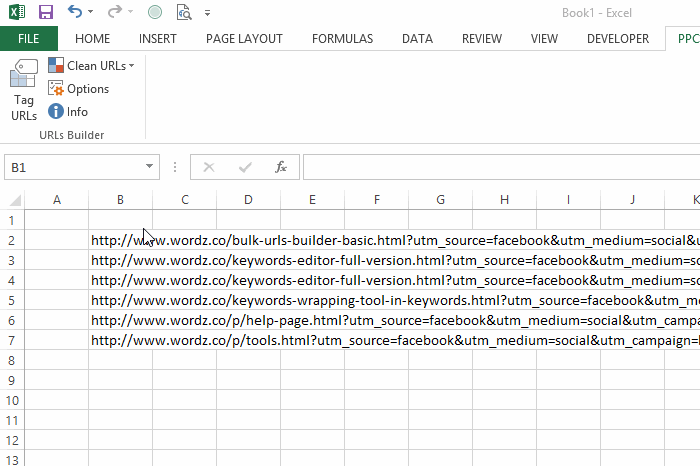Select row 1 header

(12, 221)
